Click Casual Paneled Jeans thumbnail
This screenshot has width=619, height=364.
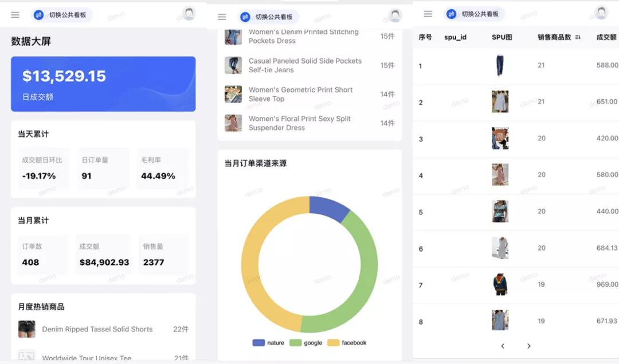233,65
